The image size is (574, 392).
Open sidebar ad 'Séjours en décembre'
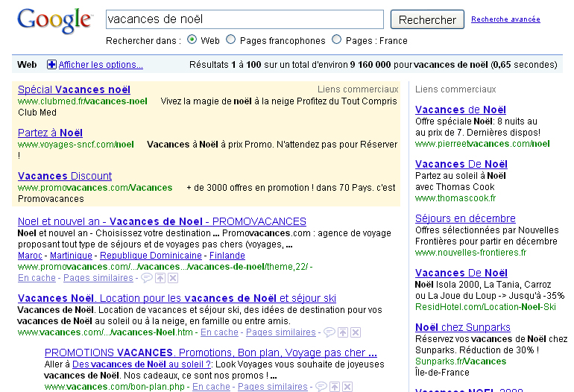click(465, 218)
